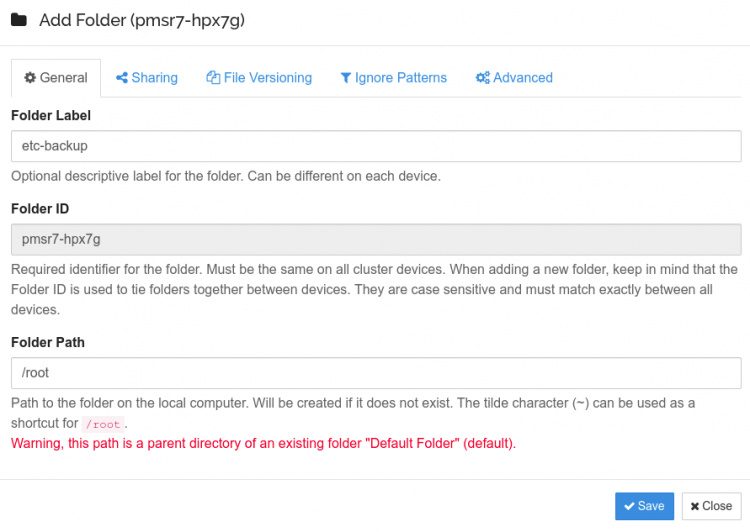Click the red parent directory warning message

point(263,443)
